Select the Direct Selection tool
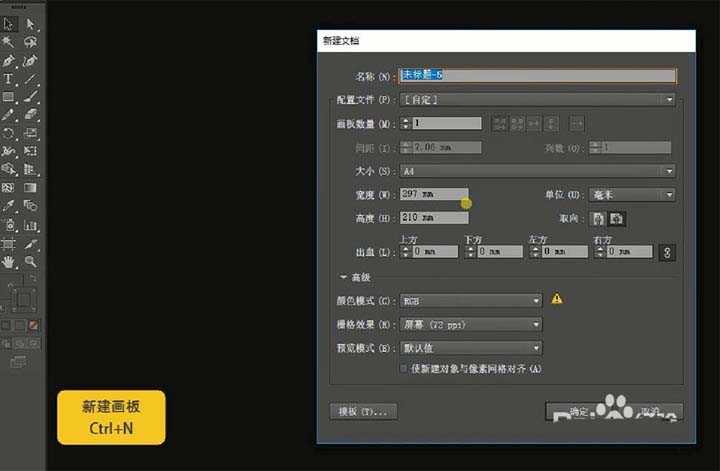 [x=30, y=23]
